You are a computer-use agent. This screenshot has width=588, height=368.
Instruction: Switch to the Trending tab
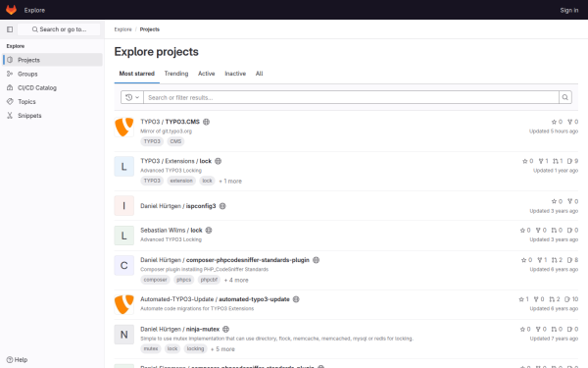[176, 74]
